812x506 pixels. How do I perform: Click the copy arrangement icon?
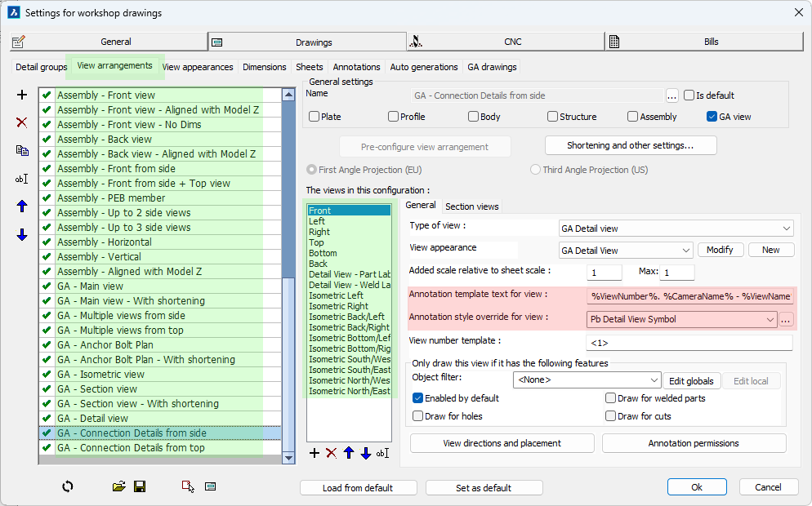pos(22,150)
